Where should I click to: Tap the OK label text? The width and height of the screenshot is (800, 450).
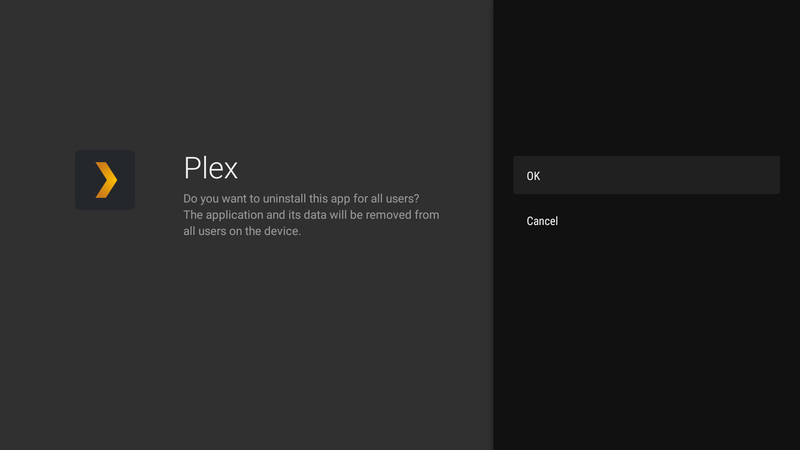(533, 176)
